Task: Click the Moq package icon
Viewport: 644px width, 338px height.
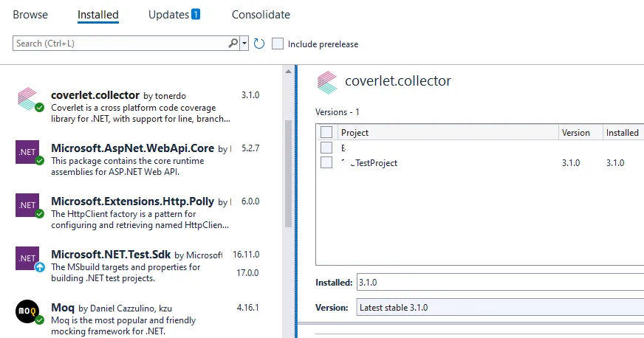Action: click(x=27, y=311)
